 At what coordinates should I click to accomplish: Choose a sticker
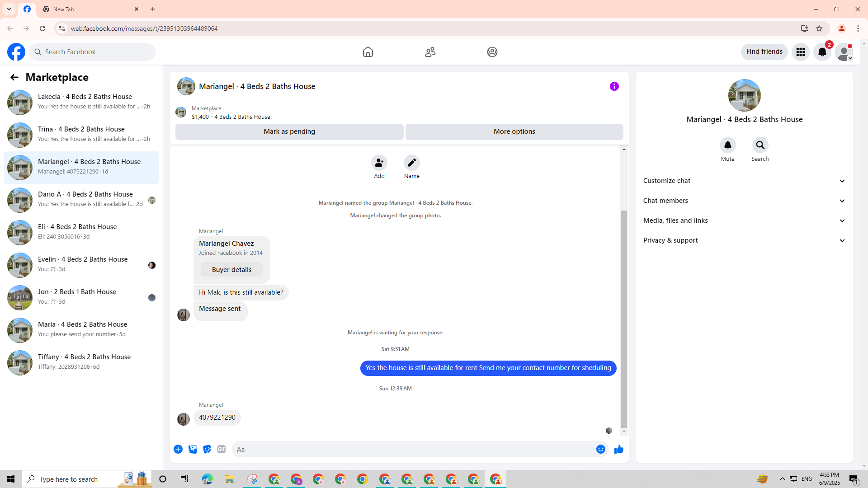(207, 449)
